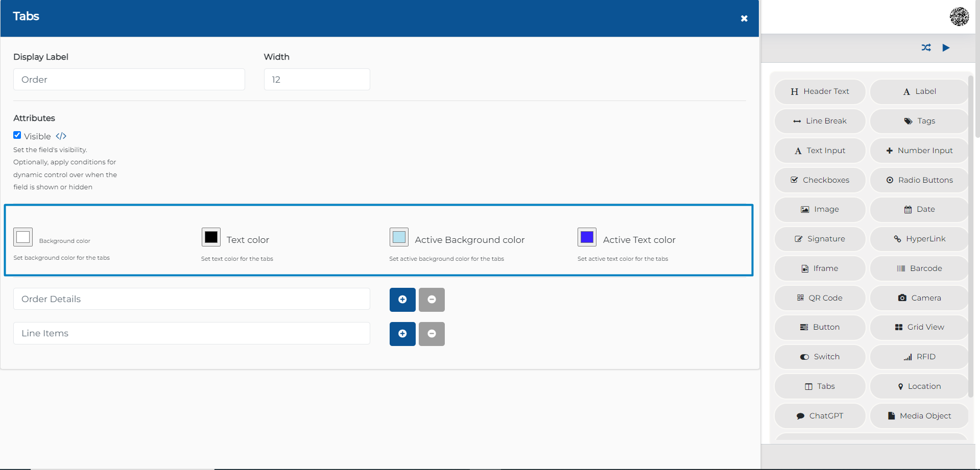
Task: Add a Location component
Action: (x=919, y=386)
